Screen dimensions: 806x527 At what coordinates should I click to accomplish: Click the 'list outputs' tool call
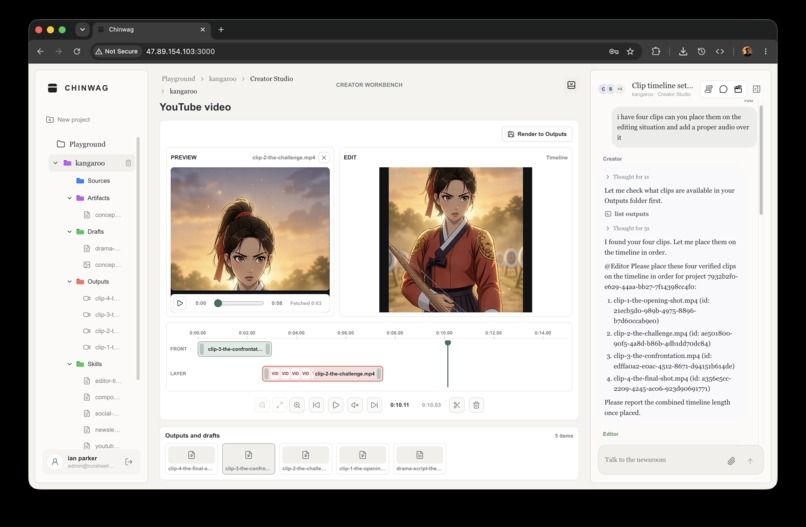(627, 214)
